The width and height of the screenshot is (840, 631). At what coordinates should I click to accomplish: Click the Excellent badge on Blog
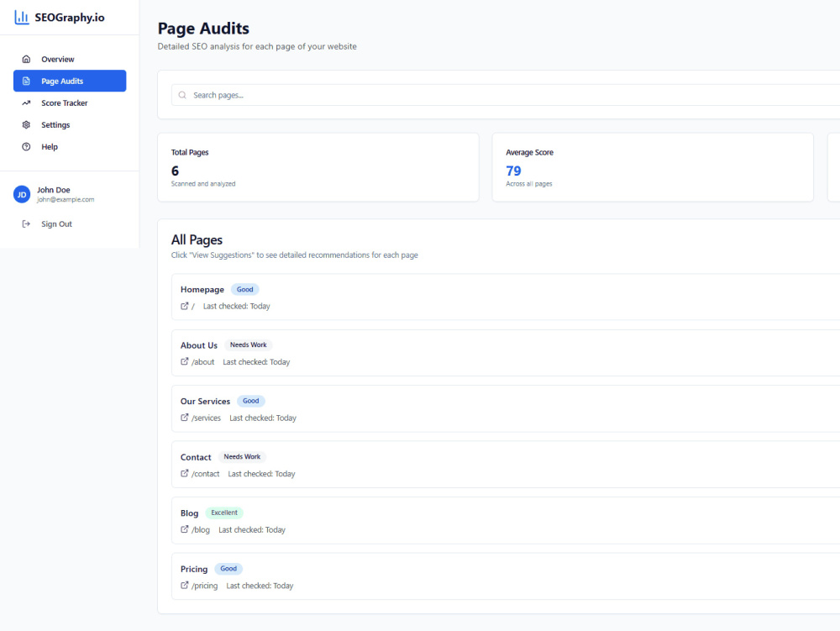tap(224, 513)
